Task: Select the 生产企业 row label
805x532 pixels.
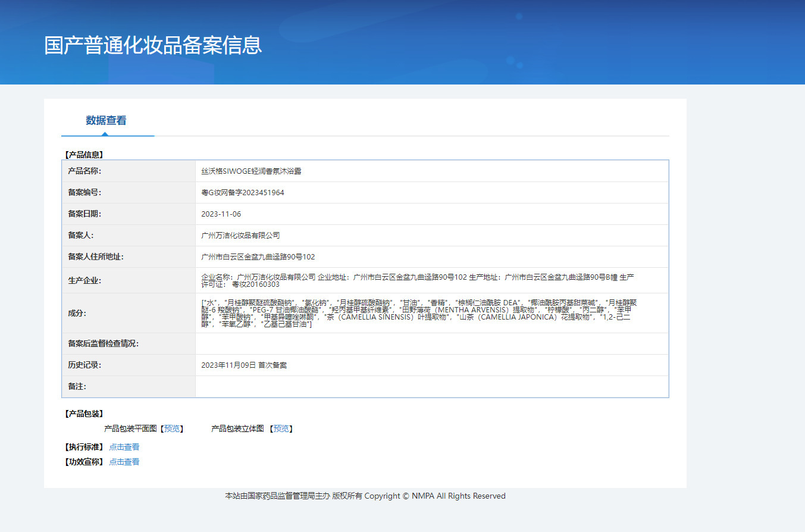Action: tap(85, 281)
